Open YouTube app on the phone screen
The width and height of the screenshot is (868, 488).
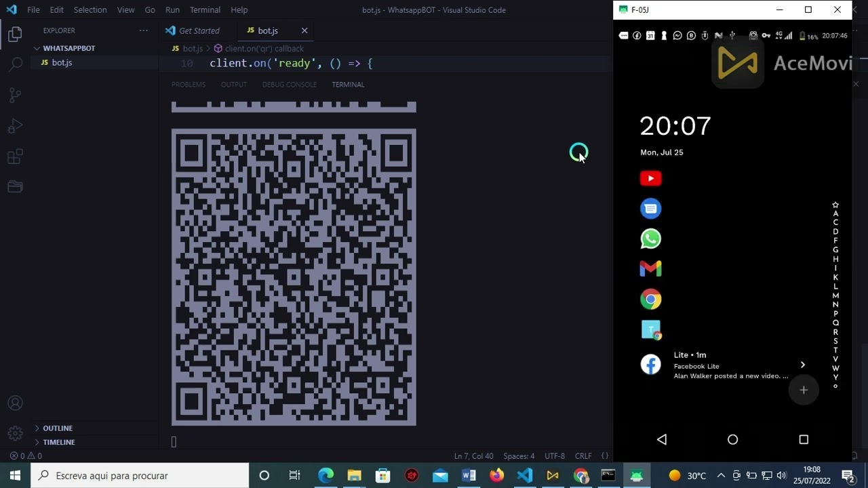click(650, 178)
